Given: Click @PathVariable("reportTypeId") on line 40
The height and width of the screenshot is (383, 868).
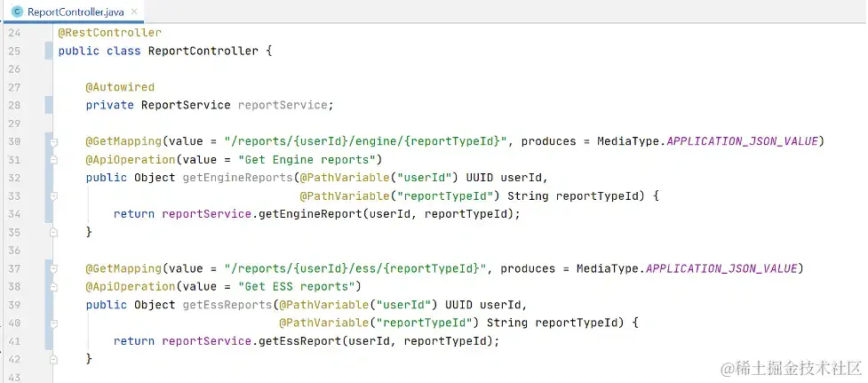Looking at the screenshot, I should click(x=379, y=323).
